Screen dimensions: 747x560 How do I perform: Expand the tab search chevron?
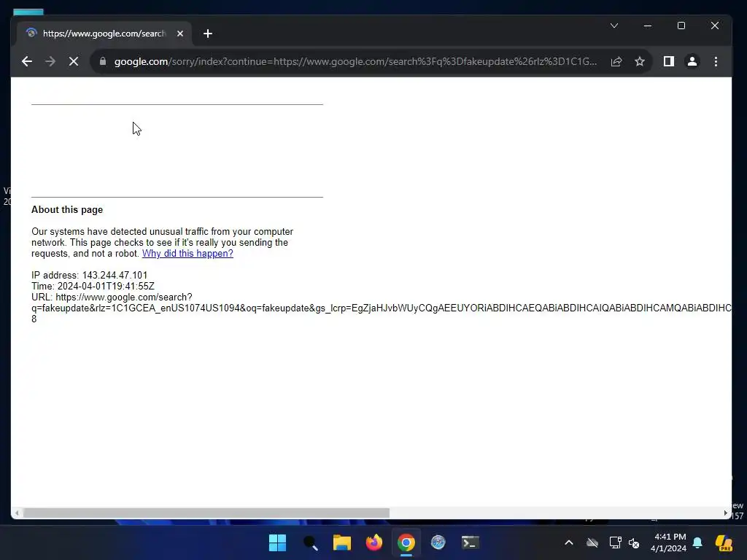[614, 26]
